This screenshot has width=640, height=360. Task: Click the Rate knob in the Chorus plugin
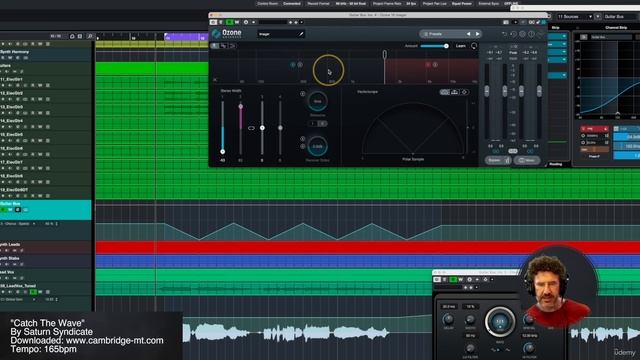(x=500, y=322)
